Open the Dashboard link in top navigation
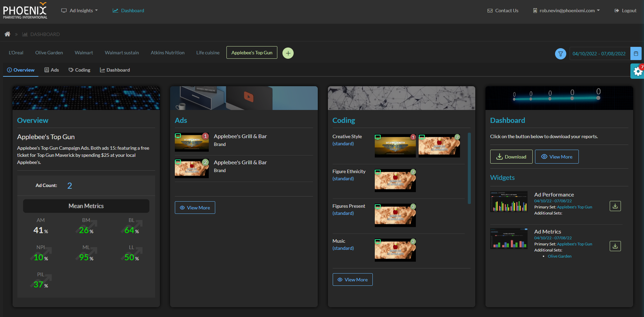The image size is (644, 317). pyautogui.click(x=128, y=11)
